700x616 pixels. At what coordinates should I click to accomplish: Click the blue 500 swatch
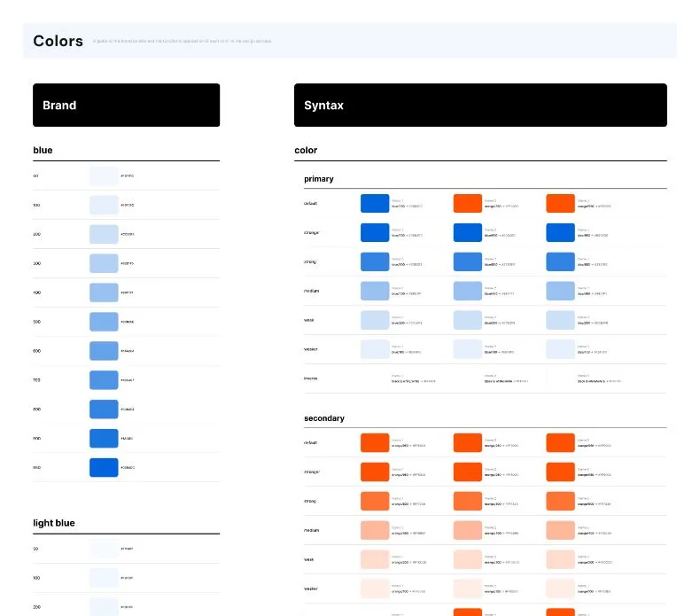(x=104, y=322)
